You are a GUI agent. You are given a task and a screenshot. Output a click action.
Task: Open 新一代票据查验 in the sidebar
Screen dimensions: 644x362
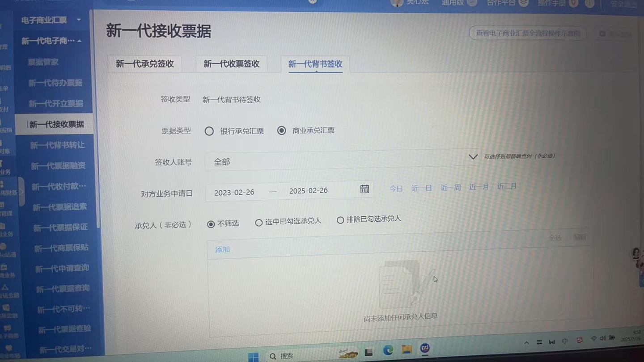pos(65,329)
